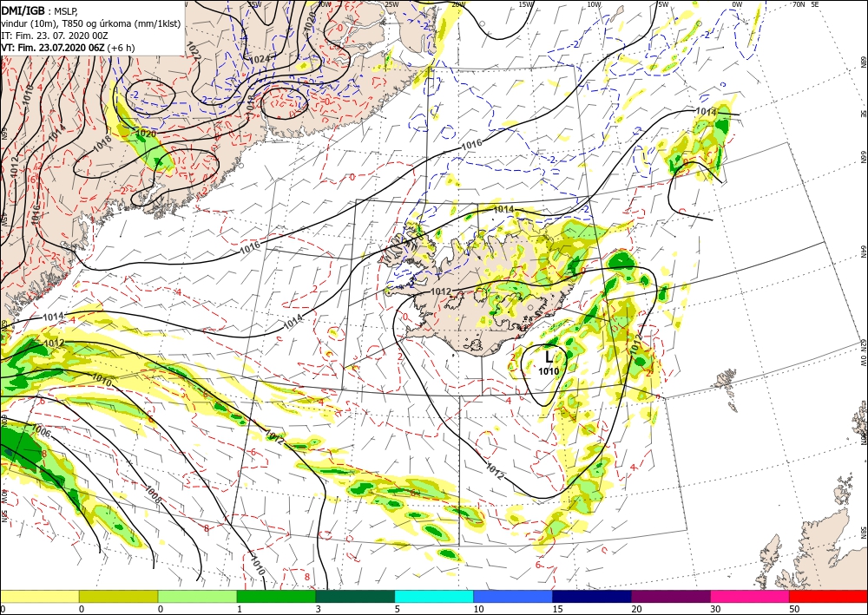The height and width of the screenshot is (615, 868).
Task: Click the '1010' value beneath the L marker
Action: coord(549,371)
